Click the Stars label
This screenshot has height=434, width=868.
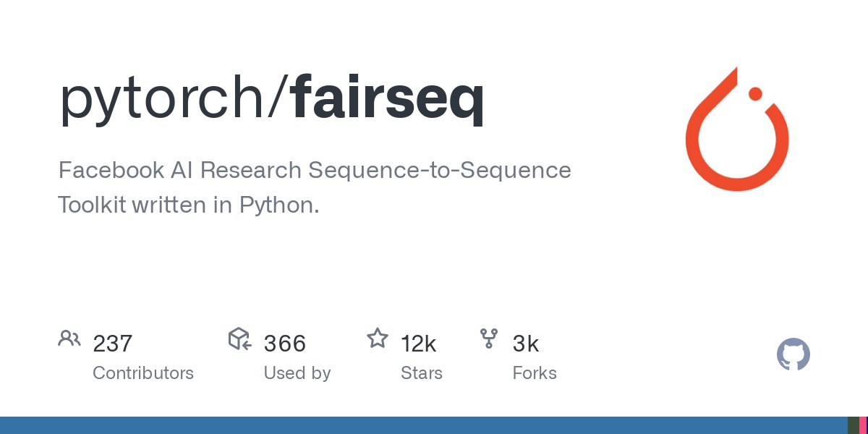pos(422,373)
